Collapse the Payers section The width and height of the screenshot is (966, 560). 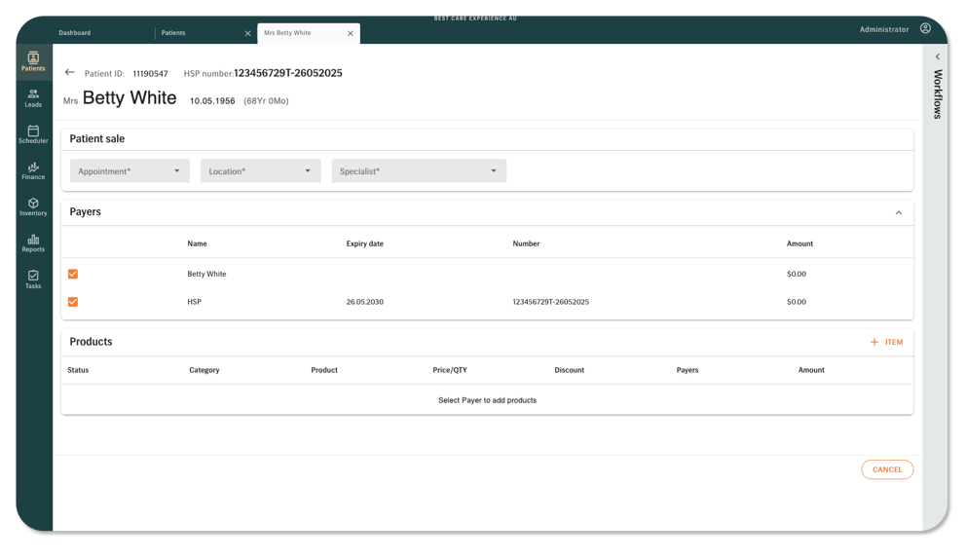click(898, 212)
